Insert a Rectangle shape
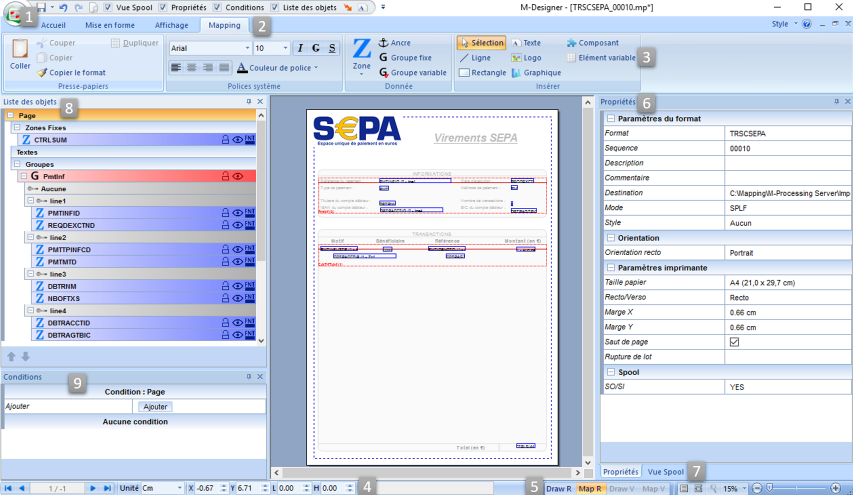The height and width of the screenshot is (495, 853). pyautogui.click(x=482, y=73)
